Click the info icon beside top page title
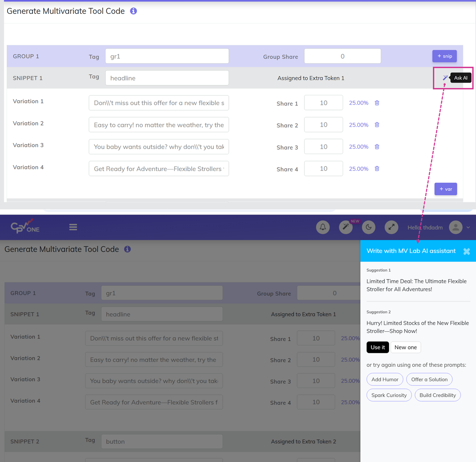Viewport: 476px width, 462px height. pos(133,11)
